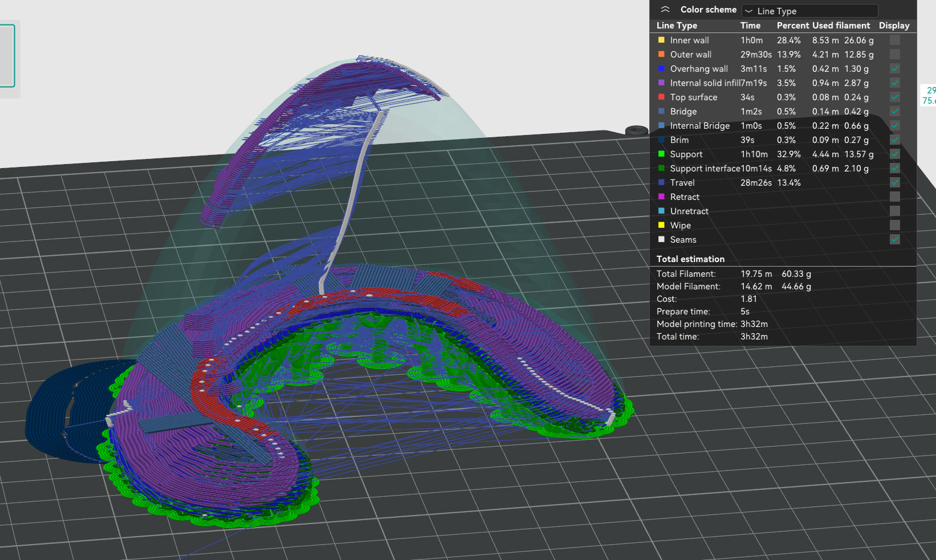Open the Line Type color scheme dropdown
Image resolution: width=936 pixels, height=560 pixels.
tap(809, 11)
